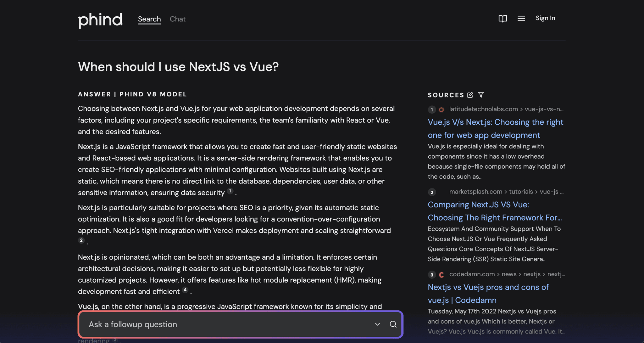
Task: Open the phind logo home link
Action: [100, 20]
